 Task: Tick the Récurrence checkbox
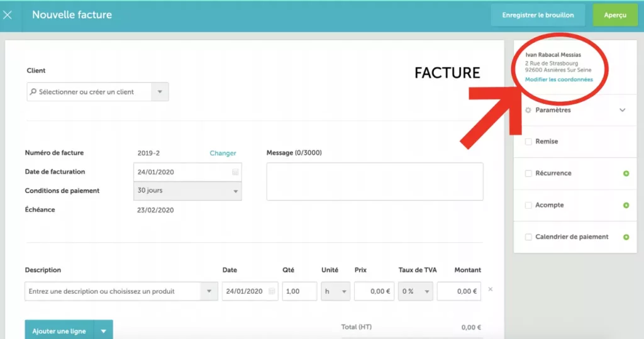pyautogui.click(x=528, y=174)
